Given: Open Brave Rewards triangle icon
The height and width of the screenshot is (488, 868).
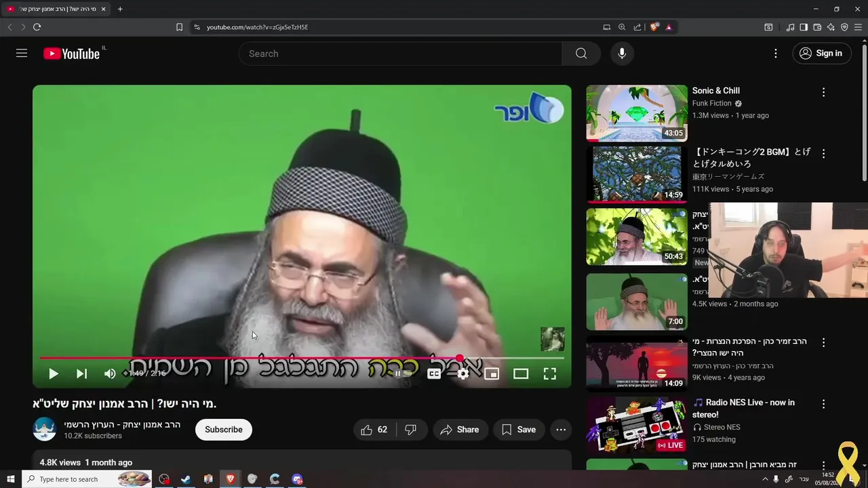Looking at the screenshot, I should click(x=669, y=27).
